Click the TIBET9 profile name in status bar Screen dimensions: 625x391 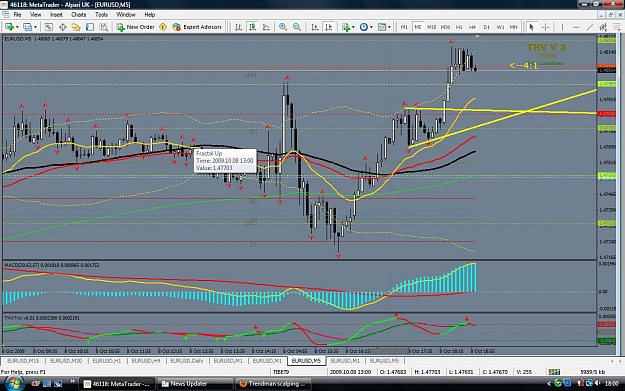pyautogui.click(x=281, y=372)
